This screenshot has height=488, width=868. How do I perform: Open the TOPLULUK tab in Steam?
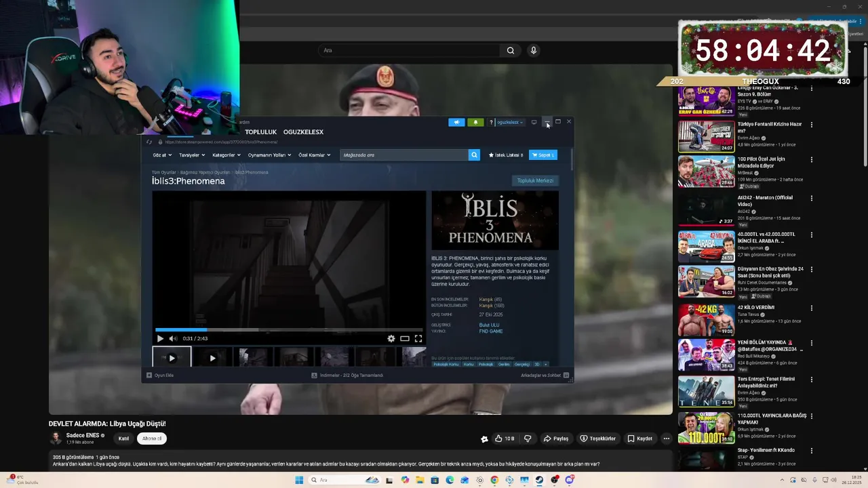tap(260, 132)
